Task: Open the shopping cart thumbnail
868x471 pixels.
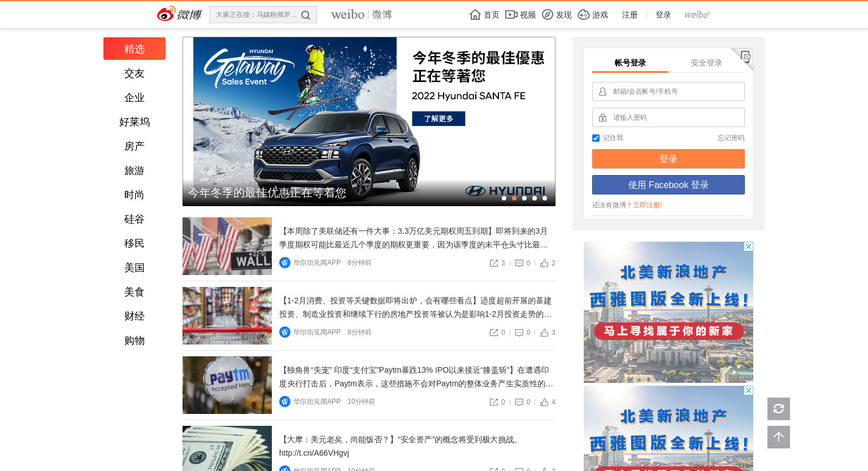Action: (227, 316)
